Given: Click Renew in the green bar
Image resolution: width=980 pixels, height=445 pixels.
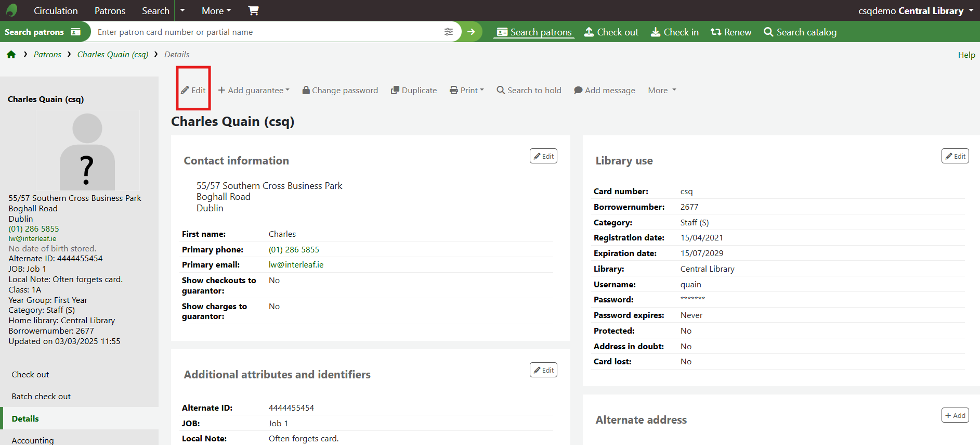Looking at the screenshot, I should [730, 32].
